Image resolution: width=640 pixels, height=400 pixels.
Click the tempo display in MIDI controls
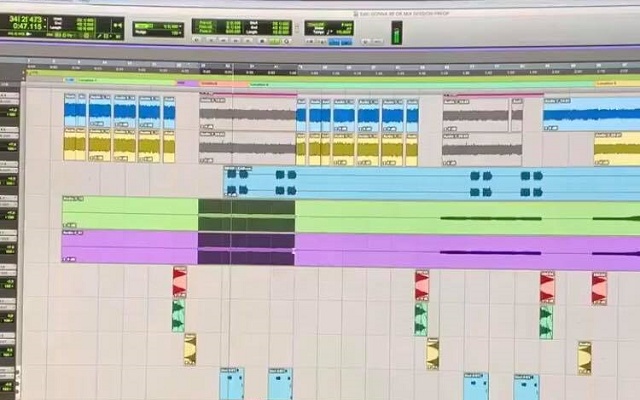point(342,32)
